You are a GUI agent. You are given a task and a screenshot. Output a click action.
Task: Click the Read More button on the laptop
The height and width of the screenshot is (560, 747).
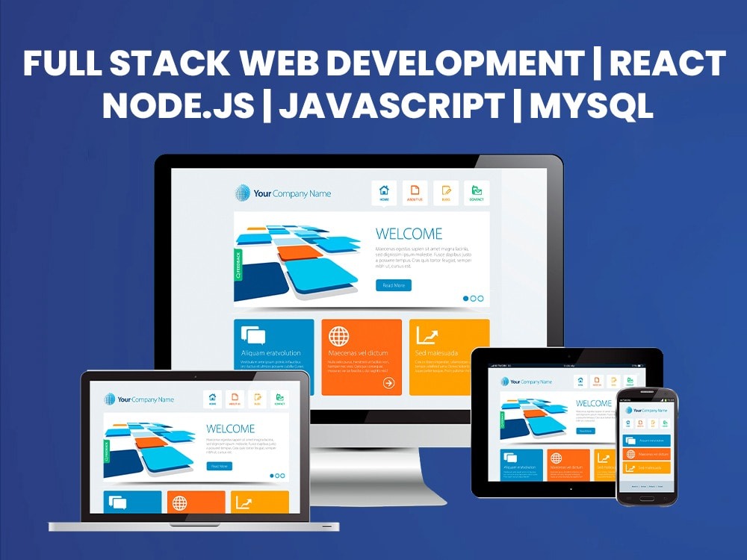tap(220, 466)
